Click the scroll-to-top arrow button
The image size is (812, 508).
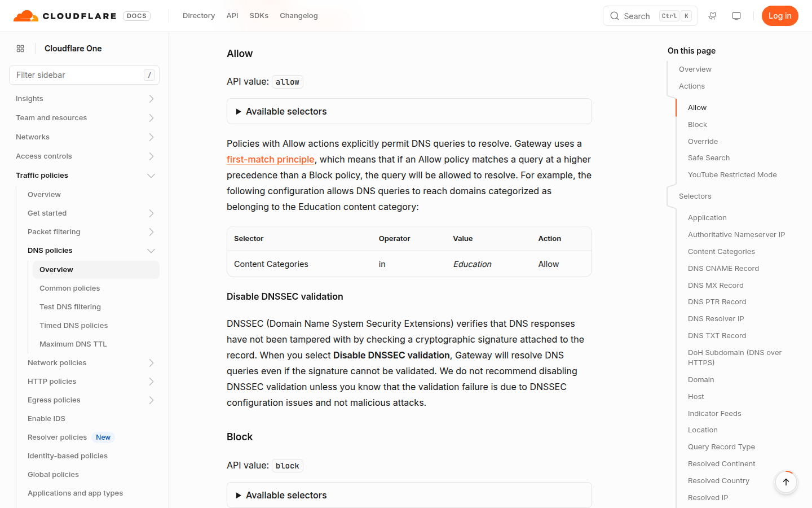coord(786,482)
